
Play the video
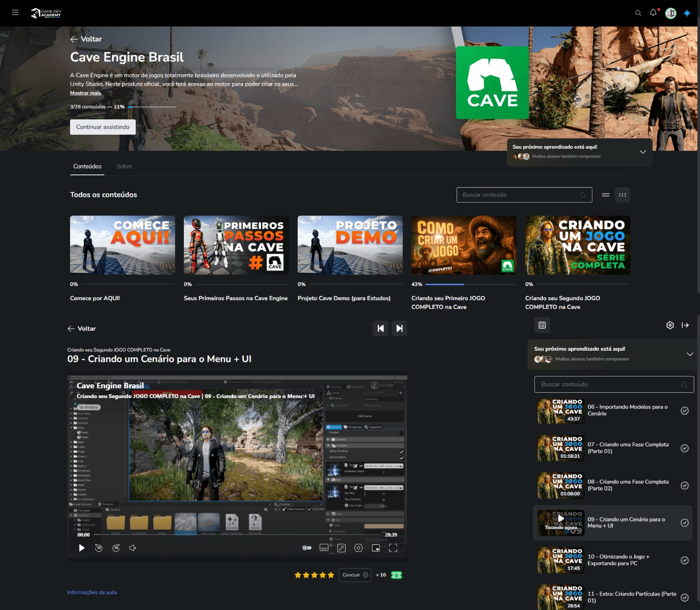point(81,548)
